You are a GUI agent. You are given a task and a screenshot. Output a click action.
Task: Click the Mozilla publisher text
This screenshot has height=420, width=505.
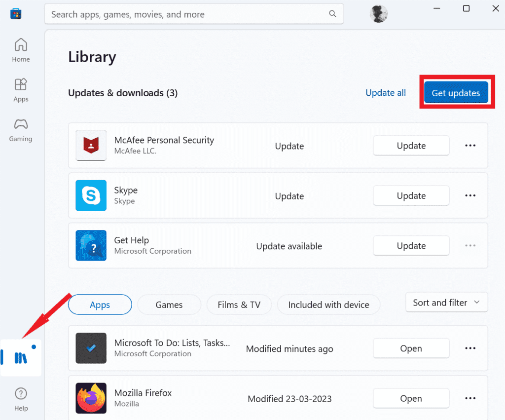[x=127, y=404]
